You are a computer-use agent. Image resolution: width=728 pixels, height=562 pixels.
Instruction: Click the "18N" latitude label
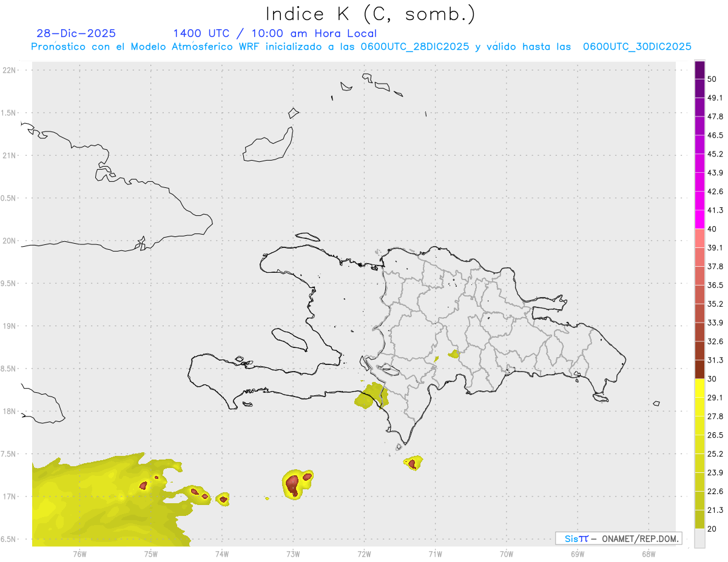tap(9, 412)
